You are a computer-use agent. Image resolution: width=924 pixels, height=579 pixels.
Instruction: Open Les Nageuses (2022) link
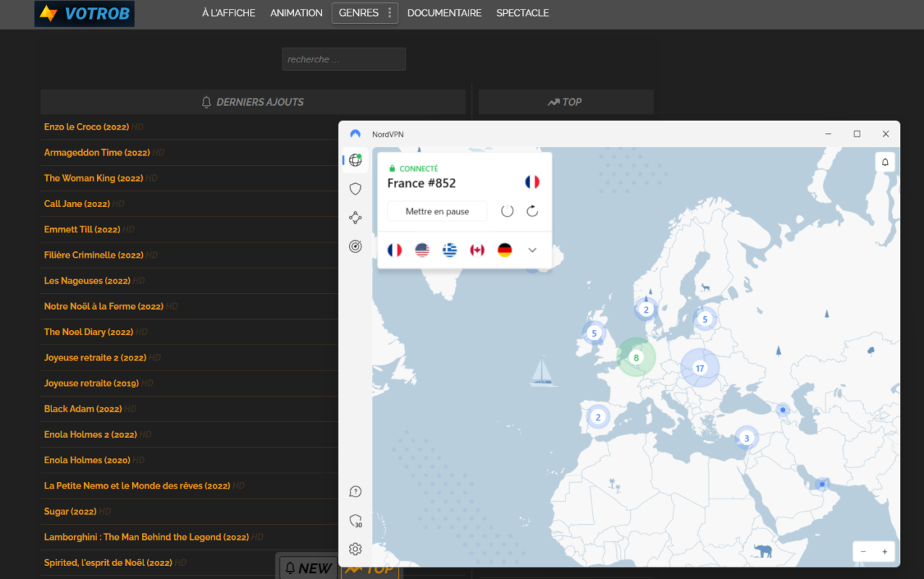87,281
